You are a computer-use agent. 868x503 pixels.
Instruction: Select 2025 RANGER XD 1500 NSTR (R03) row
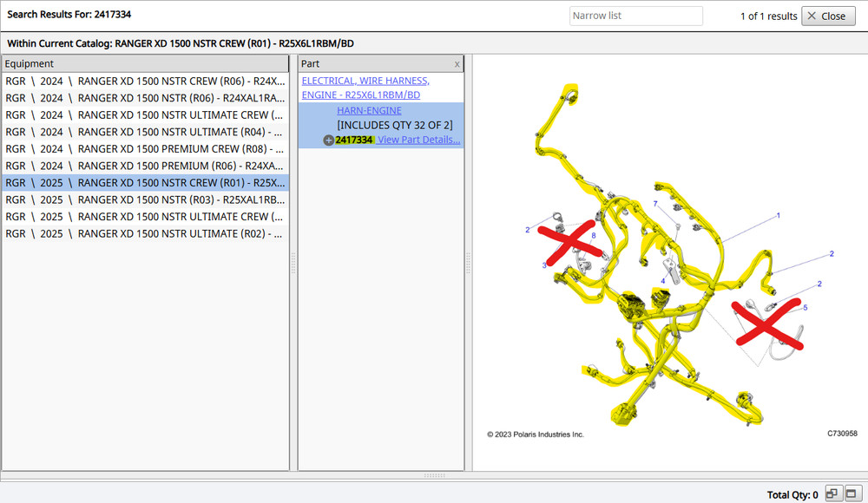(145, 199)
